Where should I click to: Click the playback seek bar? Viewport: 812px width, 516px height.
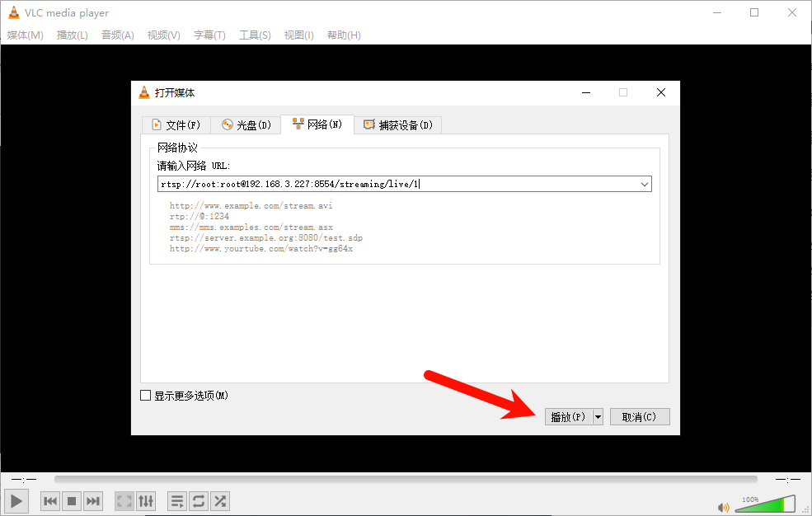406,480
